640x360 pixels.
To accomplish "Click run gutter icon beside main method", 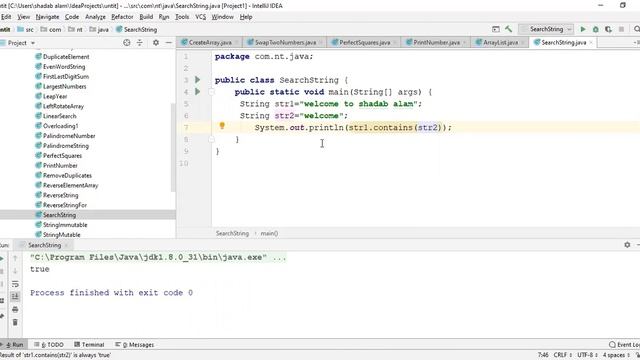I will [198, 91].
